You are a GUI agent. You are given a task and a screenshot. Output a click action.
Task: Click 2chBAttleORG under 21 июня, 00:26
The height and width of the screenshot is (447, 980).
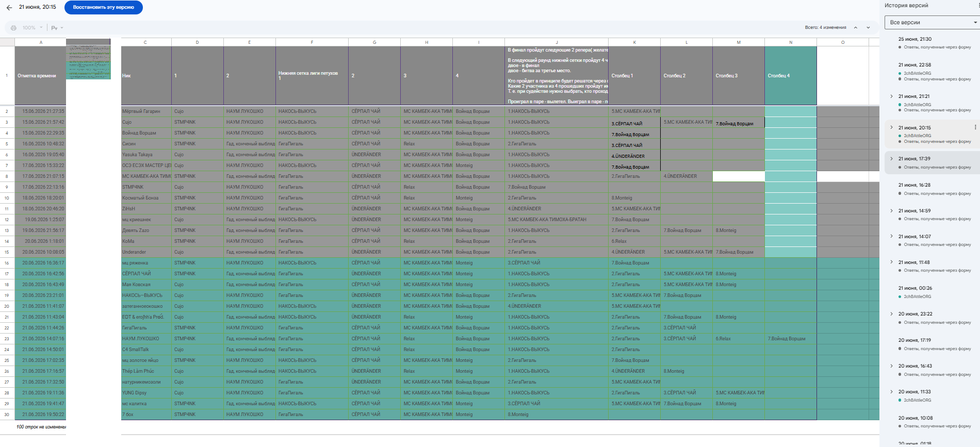coord(918,296)
